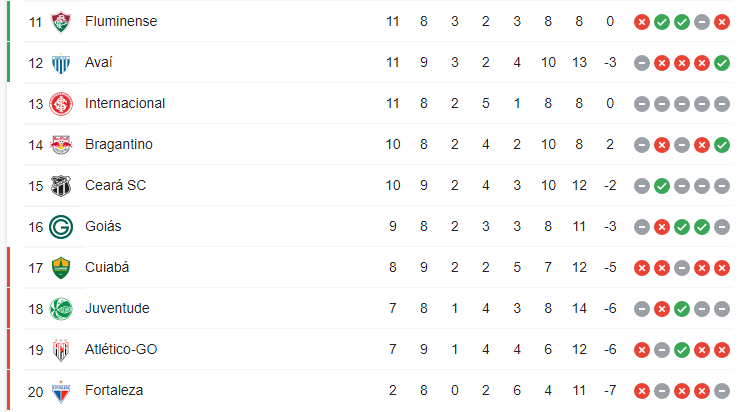Open the Internacional team link
This screenshot has width=743, height=412.
tap(125, 103)
